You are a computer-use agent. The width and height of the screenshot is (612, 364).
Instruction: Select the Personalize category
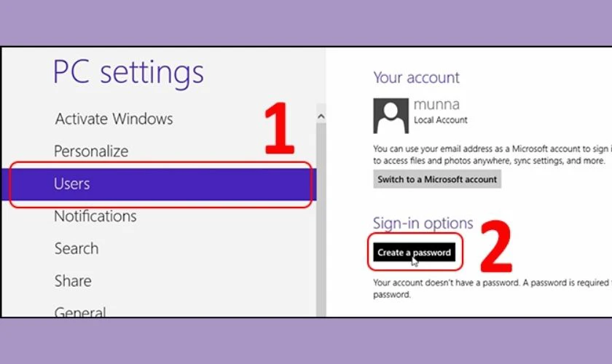[x=91, y=151]
